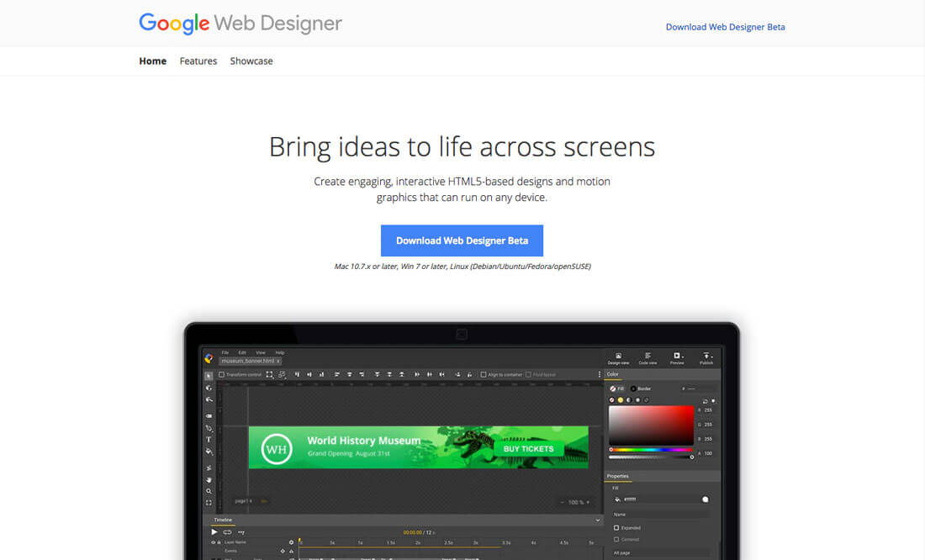Open the Publish dropdown
This screenshot has height=560, width=925.
coord(706,358)
